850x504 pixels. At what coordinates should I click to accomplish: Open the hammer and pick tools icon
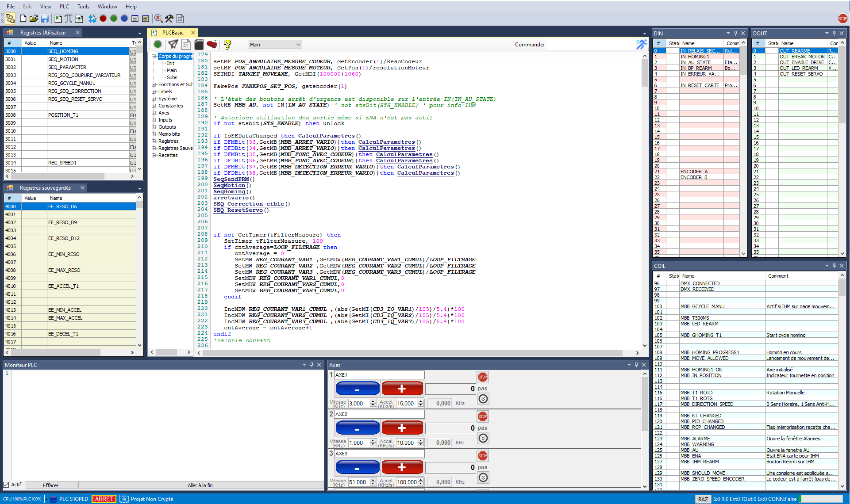tap(169, 19)
